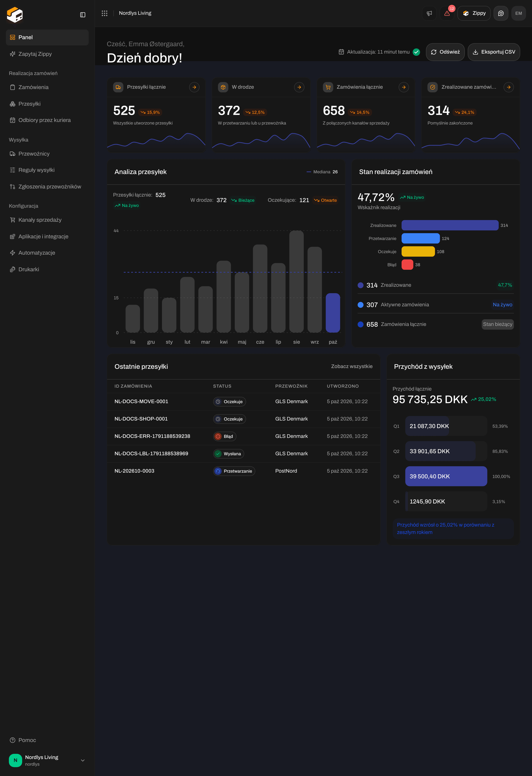The height and width of the screenshot is (776, 532).
Task: Open the alerts icon with 12 badge
Action: (x=447, y=13)
